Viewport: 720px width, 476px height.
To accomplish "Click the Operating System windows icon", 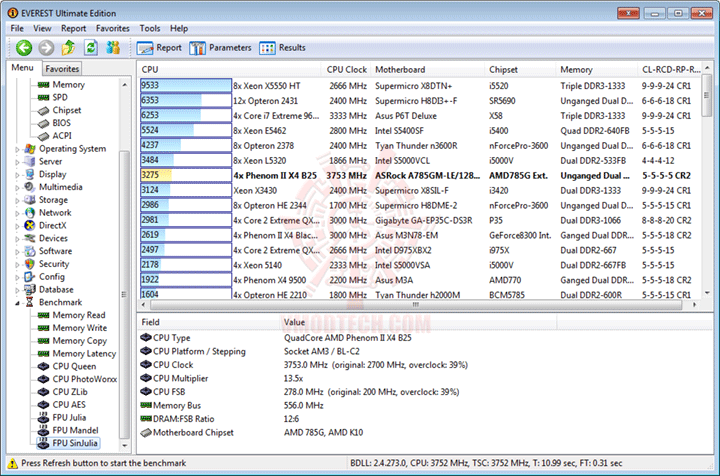I will [x=30, y=149].
